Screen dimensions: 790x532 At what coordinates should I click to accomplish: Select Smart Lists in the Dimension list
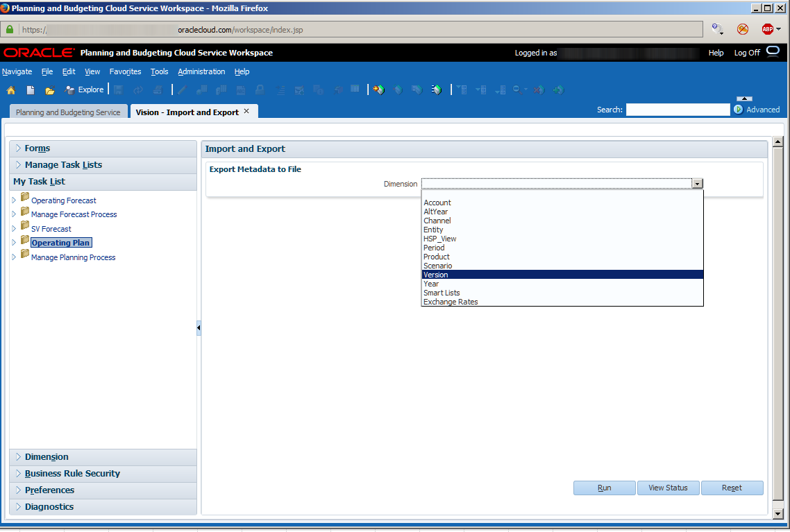coord(562,293)
